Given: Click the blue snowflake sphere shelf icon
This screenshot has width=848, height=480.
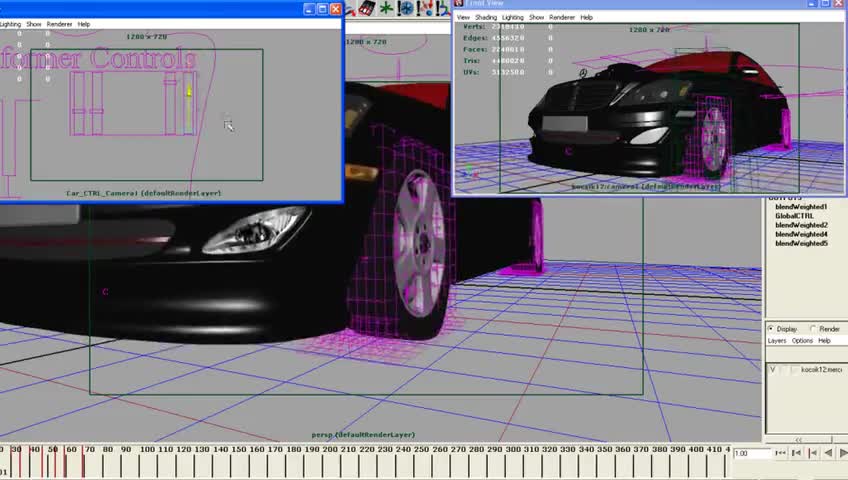Looking at the screenshot, I should [x=406, y=8].
